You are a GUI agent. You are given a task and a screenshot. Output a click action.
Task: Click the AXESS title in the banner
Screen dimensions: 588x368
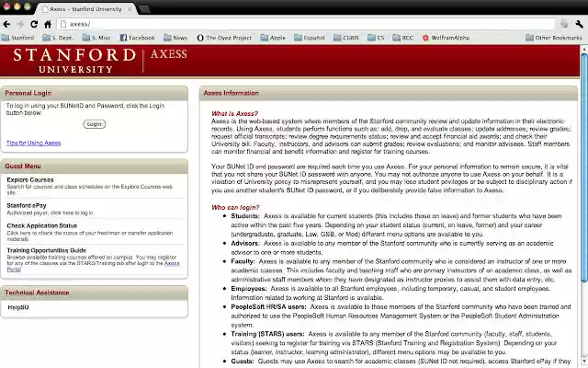coord(169,54)
